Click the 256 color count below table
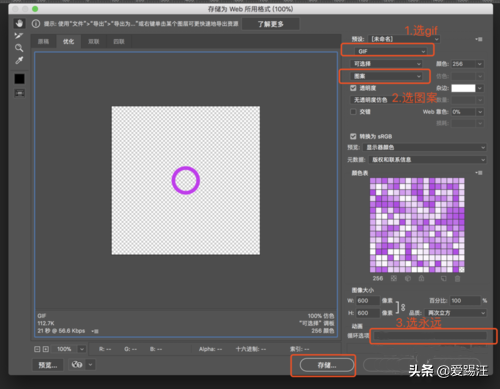Viewport: 500px width, 389px height. click(x=378, y=279)
